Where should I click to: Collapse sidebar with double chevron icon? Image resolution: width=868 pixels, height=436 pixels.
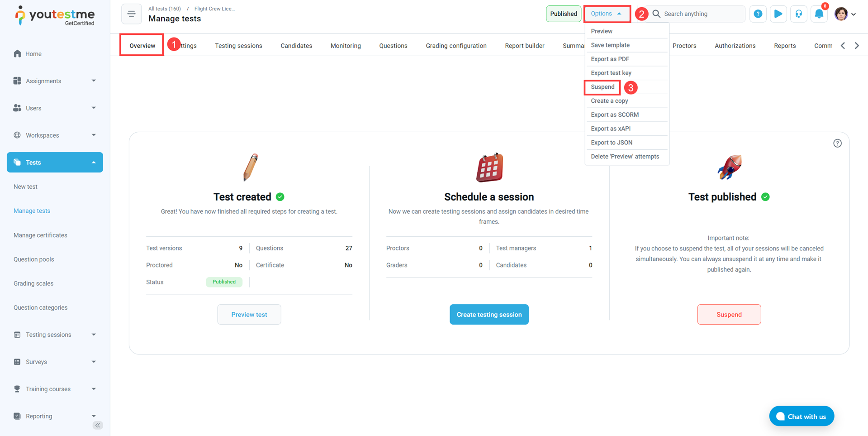pyautogui.click(x=98, y=425)
